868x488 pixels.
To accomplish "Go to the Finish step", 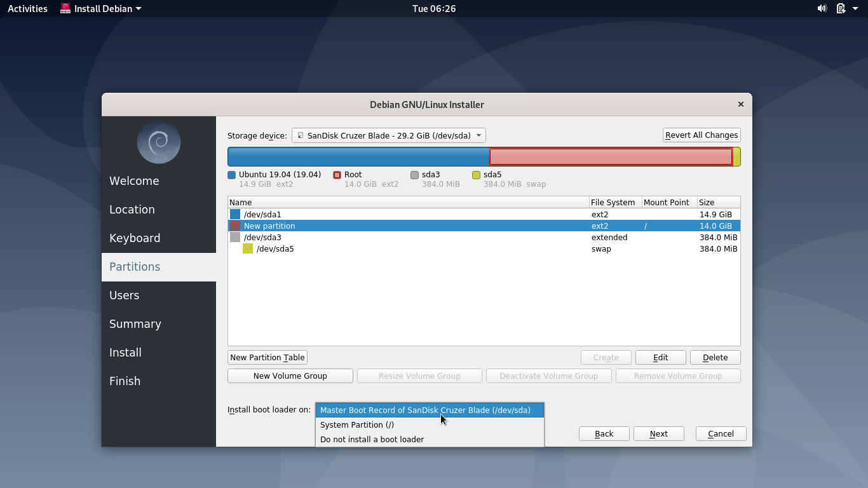I will pos(159,381).
